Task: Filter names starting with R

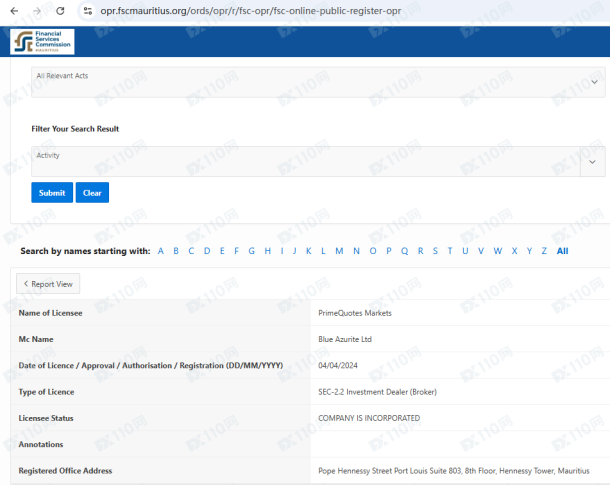Action: (x=421, y=251)
